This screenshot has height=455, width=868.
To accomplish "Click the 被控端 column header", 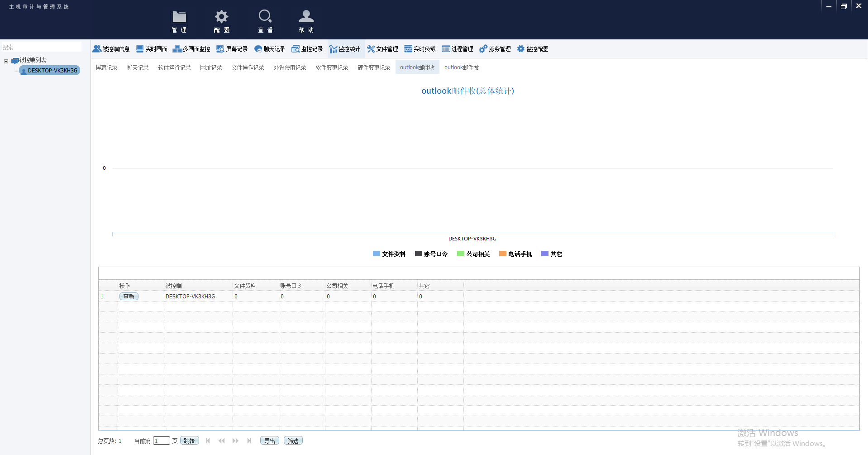I will pos(198,286).
